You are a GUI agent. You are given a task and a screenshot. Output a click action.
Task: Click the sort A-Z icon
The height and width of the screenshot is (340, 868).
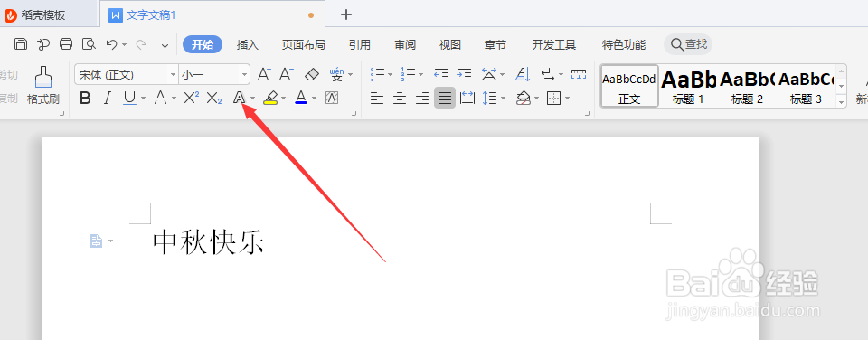click(523, 74)
